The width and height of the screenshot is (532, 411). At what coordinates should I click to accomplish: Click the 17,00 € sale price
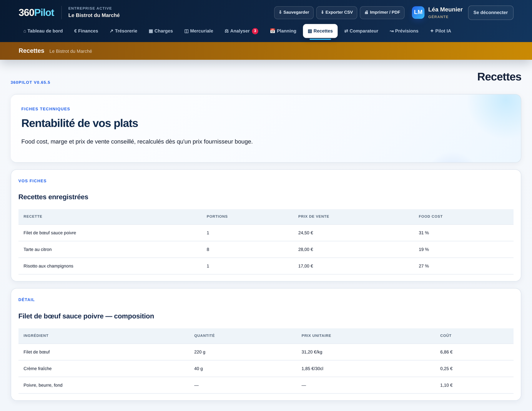pos(305,266)
